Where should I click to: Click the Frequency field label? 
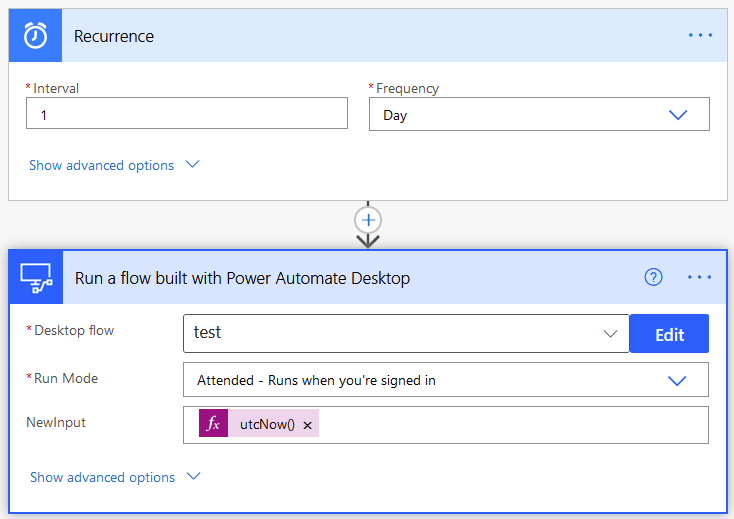(x=407, y=88)
